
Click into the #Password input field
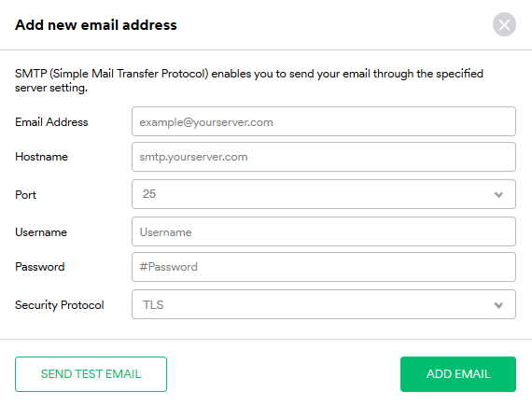coord(324,267)
